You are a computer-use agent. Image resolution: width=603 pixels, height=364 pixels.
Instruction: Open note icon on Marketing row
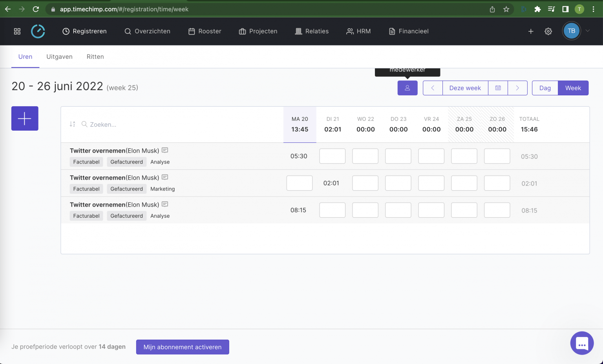pos(165,177)
